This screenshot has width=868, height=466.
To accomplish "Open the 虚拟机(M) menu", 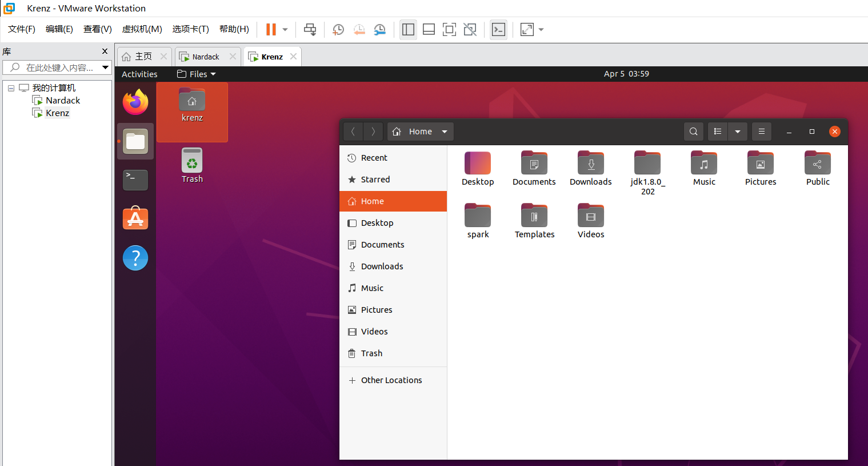I will point(142,29).
